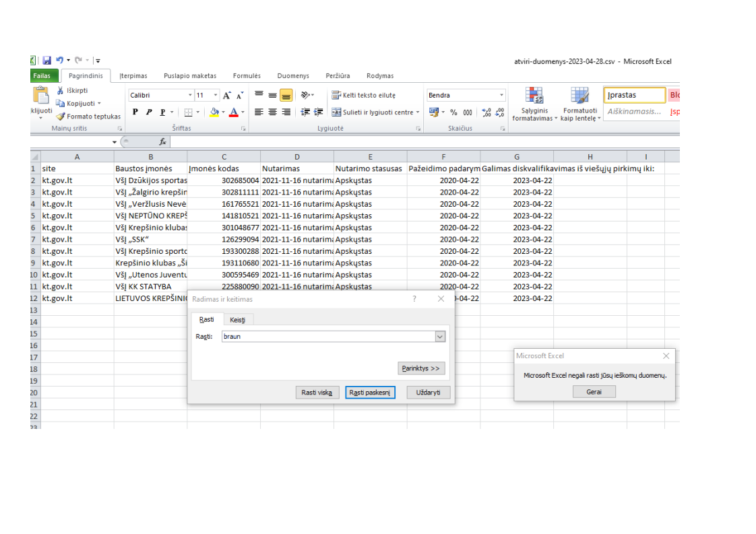Image resolution: width=756 pixels, height=534 pixels.
Task: Open the font color picker arrow
Action: 243,112
